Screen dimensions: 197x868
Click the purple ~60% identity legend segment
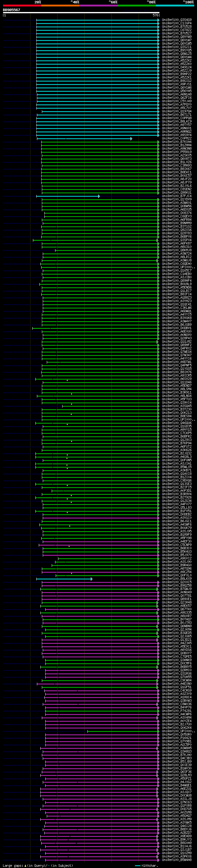click(98, 6)
